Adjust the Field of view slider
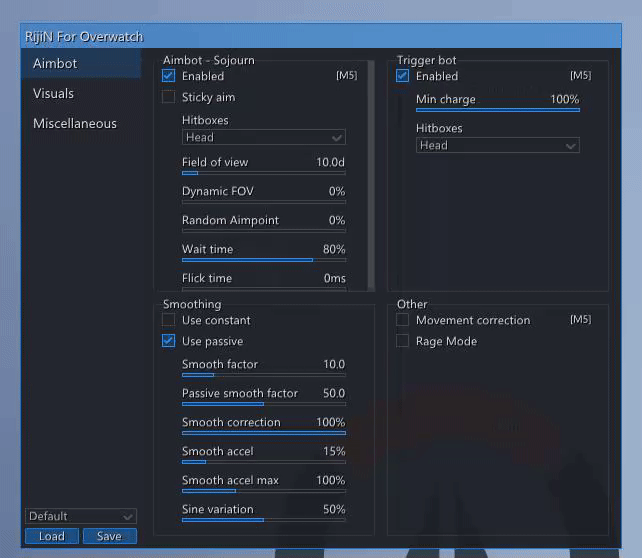Screen dimensions: 642x558 (x=264, y=173)
